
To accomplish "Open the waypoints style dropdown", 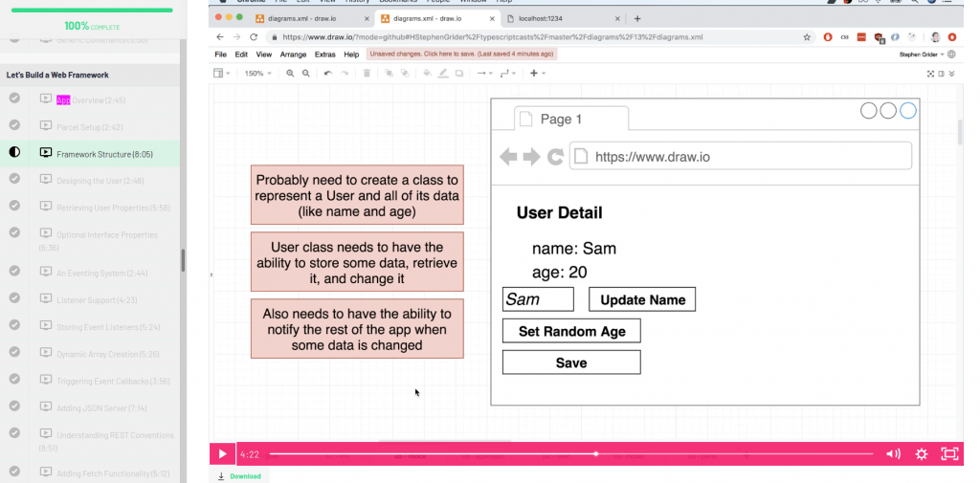I will (507, 73).
